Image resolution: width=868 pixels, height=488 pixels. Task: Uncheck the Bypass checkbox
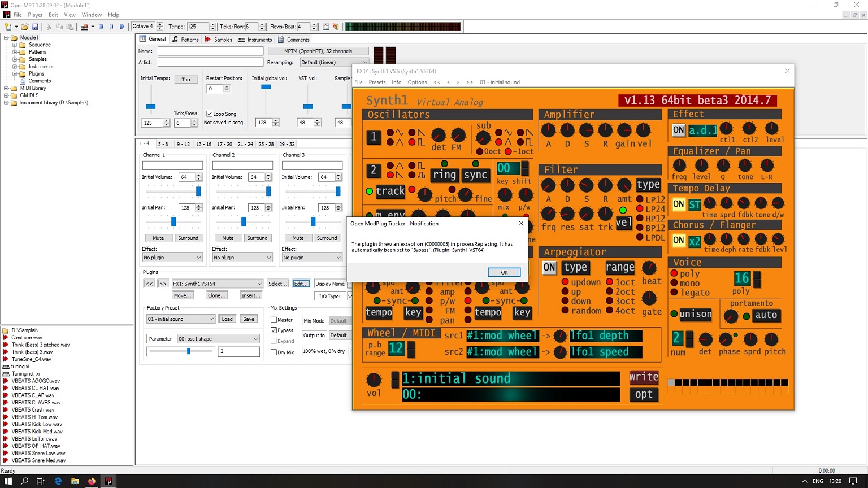point(274,330)
